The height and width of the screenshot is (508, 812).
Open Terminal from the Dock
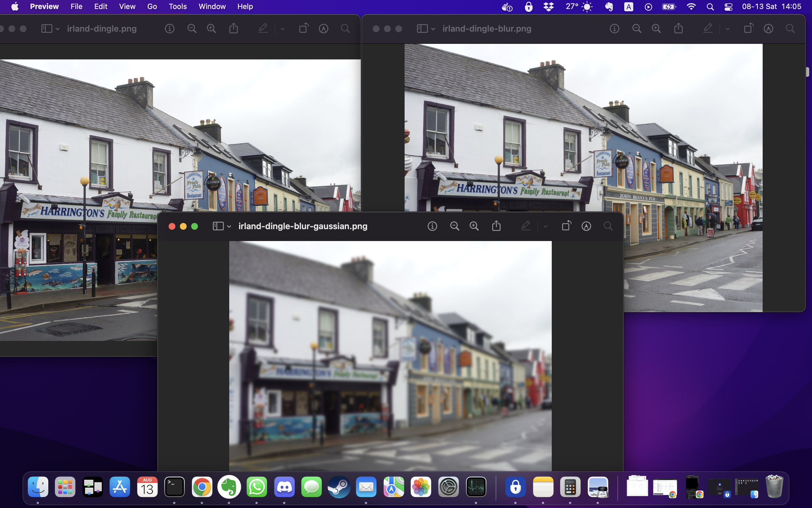(x=175, y=487)
